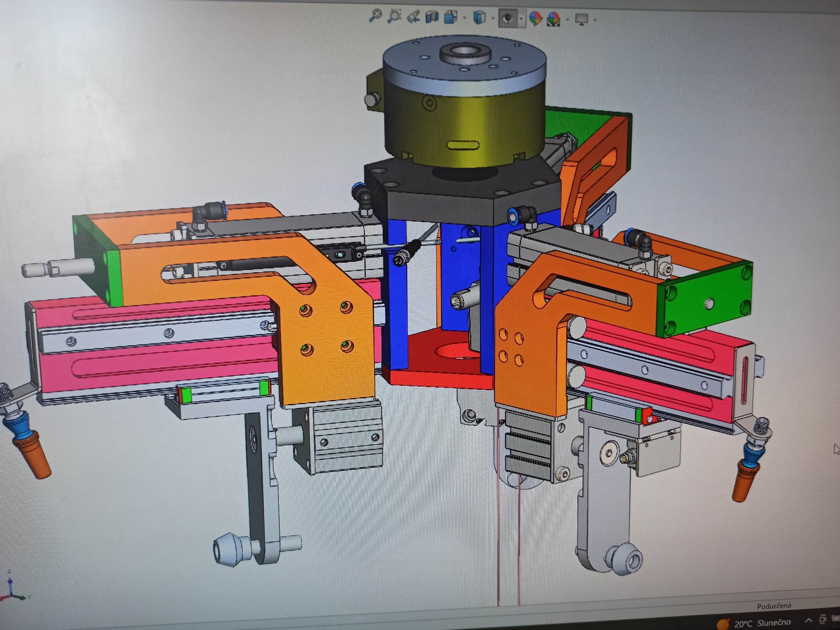The image size is (840, 630).
Task: Expand the View Settings dropdown arrow
Action: [x=595, y=20]
